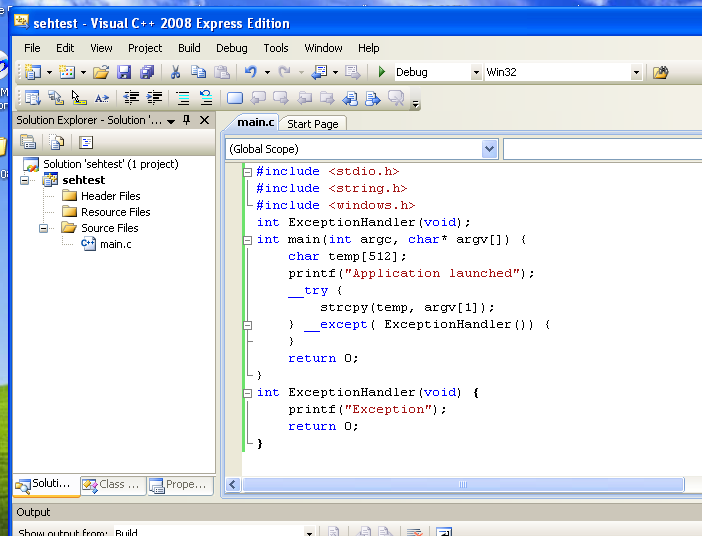Switch to the Class View tab

[x=113, y=485]
